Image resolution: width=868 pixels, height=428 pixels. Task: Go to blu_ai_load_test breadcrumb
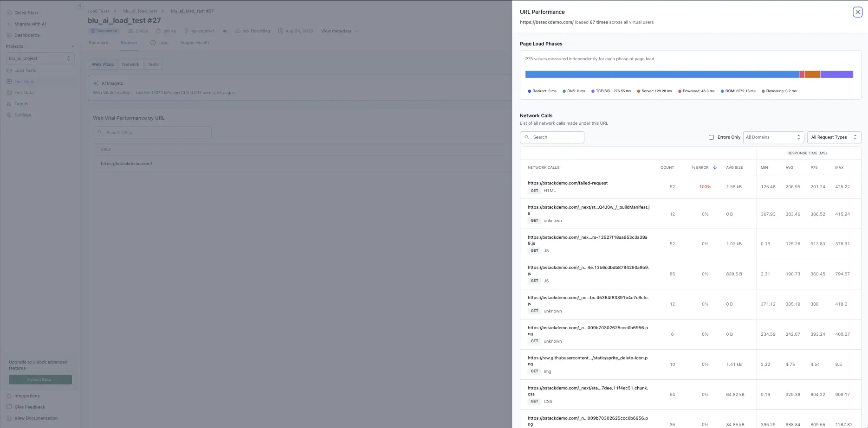coord(140,11)
